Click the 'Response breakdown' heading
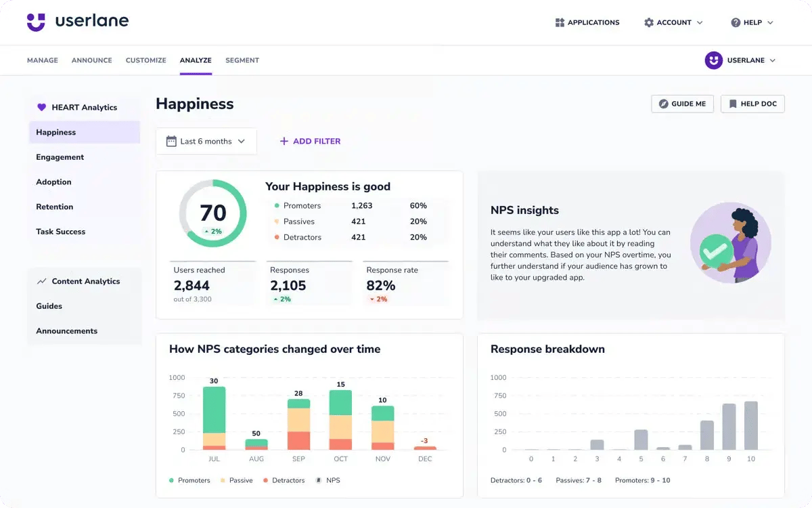Image resolution: width=812 pixels, height=508 pixels. [547, 350]
